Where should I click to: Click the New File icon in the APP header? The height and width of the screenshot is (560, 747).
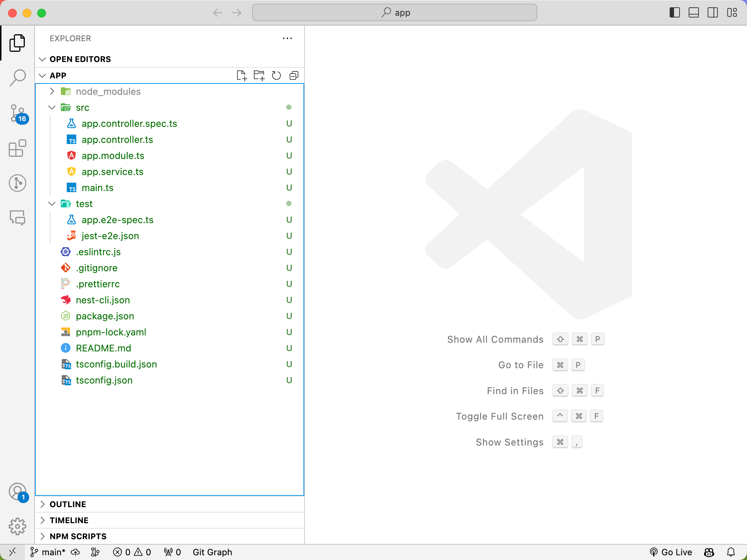(x=241, y=75)
